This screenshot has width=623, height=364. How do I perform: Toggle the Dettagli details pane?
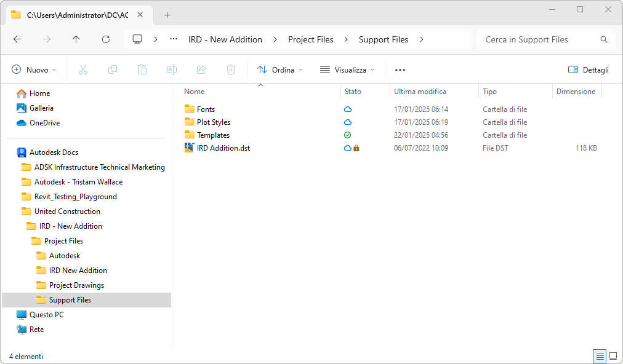point(588,69)
